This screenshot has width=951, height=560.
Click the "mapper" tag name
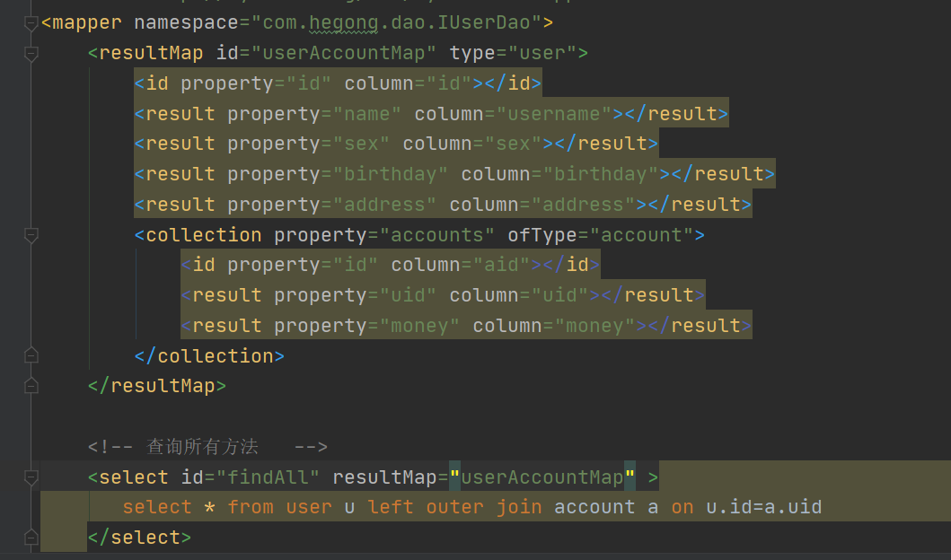[87, 23]
